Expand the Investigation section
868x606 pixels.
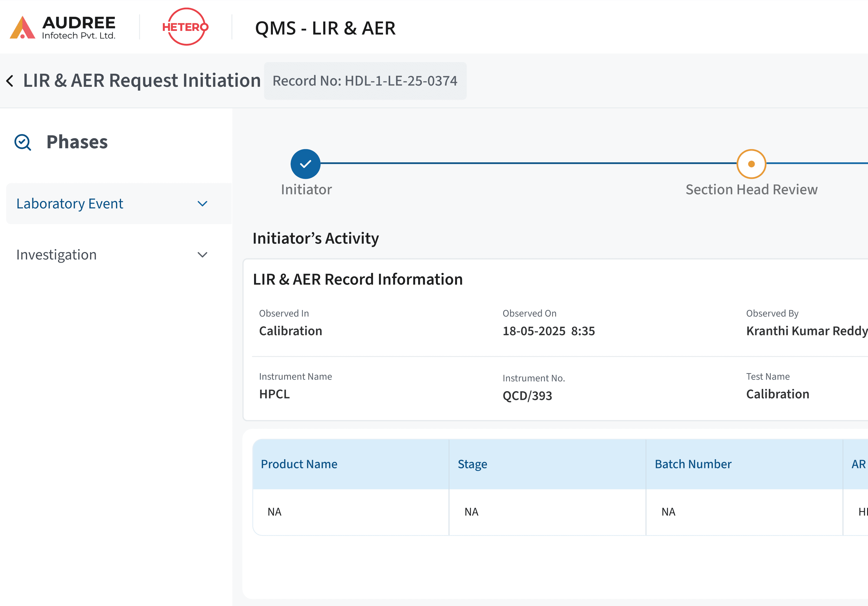tap(203, 254)
